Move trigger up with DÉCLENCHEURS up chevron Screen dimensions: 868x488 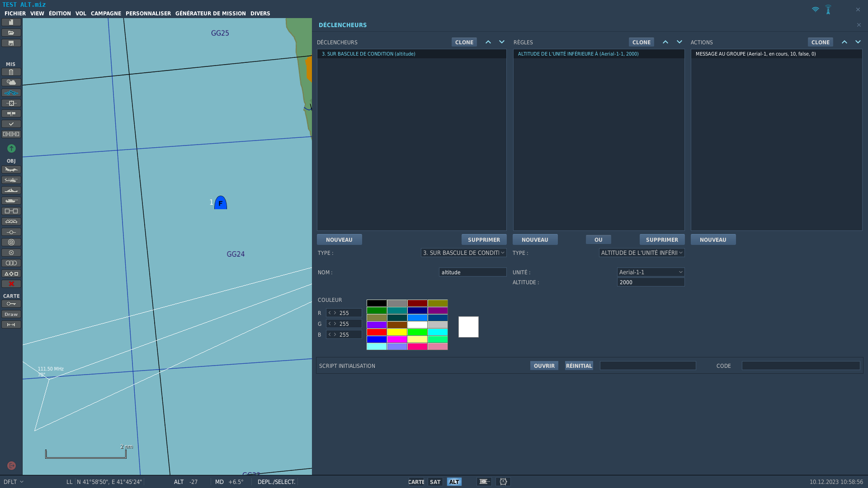pyautogui.click(x=488, y=42)
